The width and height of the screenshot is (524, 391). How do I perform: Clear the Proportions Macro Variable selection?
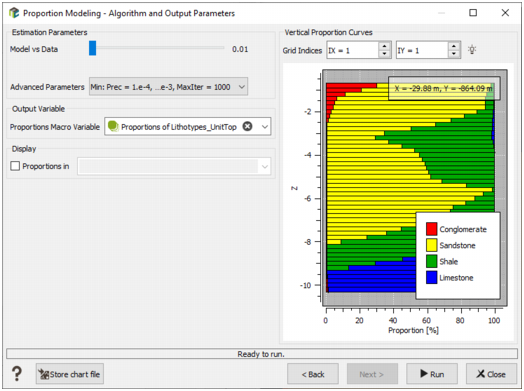point(247,127)
